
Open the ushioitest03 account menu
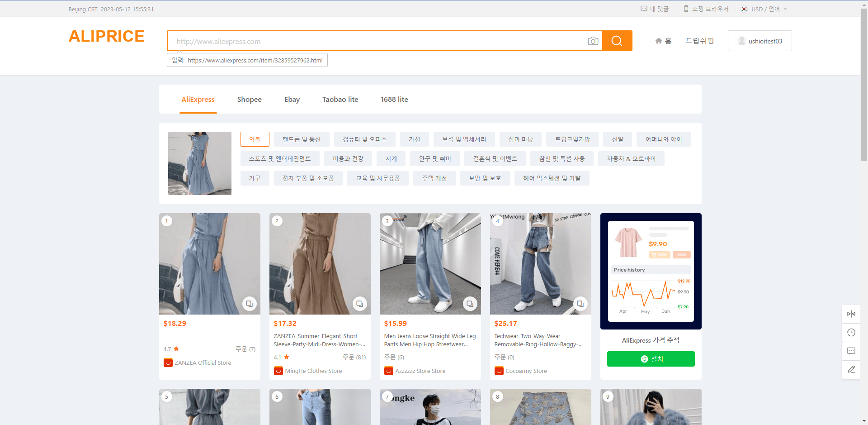(x=759, y=41)
